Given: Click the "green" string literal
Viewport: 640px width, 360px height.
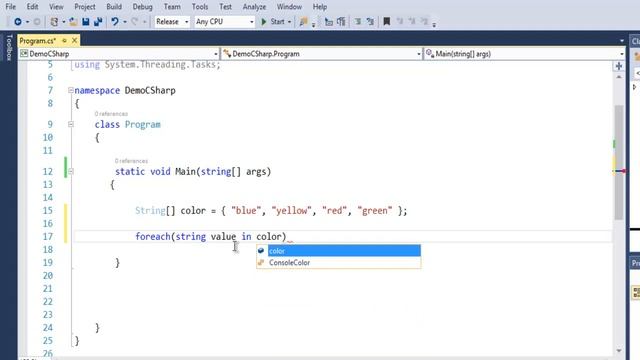Looking at the screenshot, I should 375,211.
